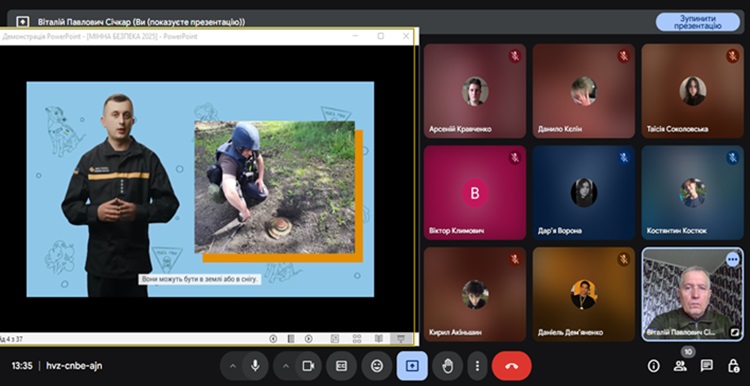Image resolution: width=750 pixels, height=386 pixels.
Task: Click muted mic icon on Дар'я Ворона tile
Action: pos(624,157)
